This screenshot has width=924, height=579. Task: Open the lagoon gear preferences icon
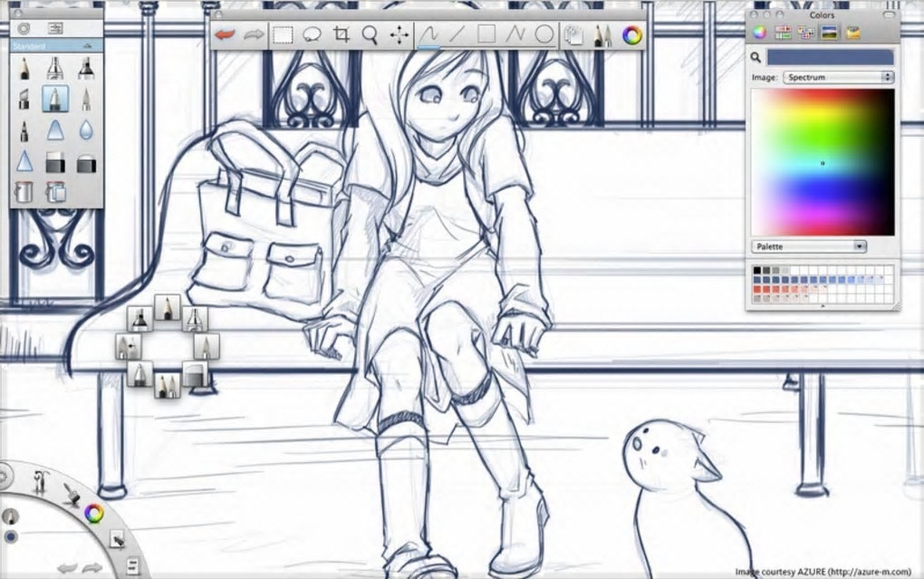pyautogui.click(x=5, y=475)
